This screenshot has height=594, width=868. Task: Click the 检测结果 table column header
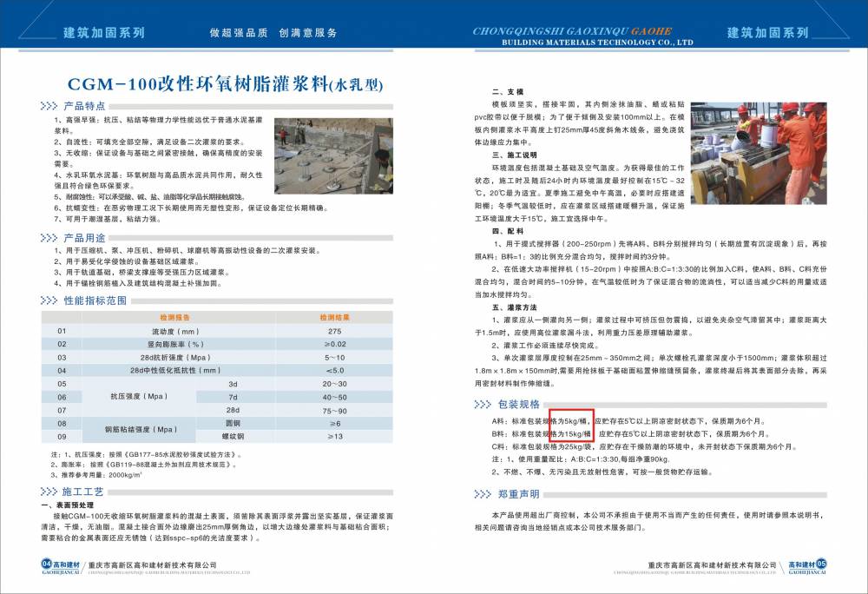pyautogui.click(x=335, y=318)
